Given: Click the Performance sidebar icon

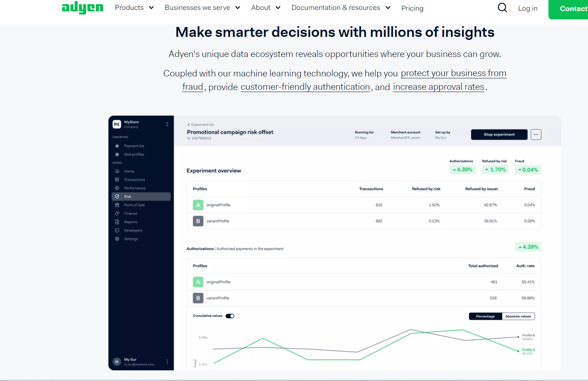Looking at the screenshot, I should [x=117, y=188].
